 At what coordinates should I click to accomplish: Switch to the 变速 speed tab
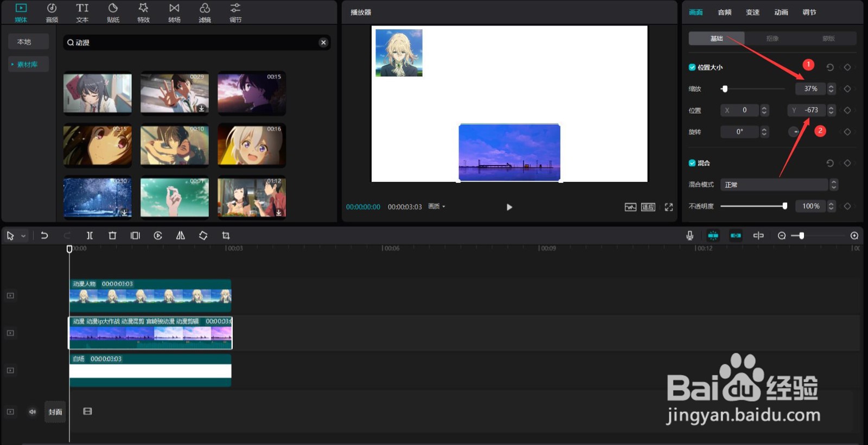click(752, 12)
